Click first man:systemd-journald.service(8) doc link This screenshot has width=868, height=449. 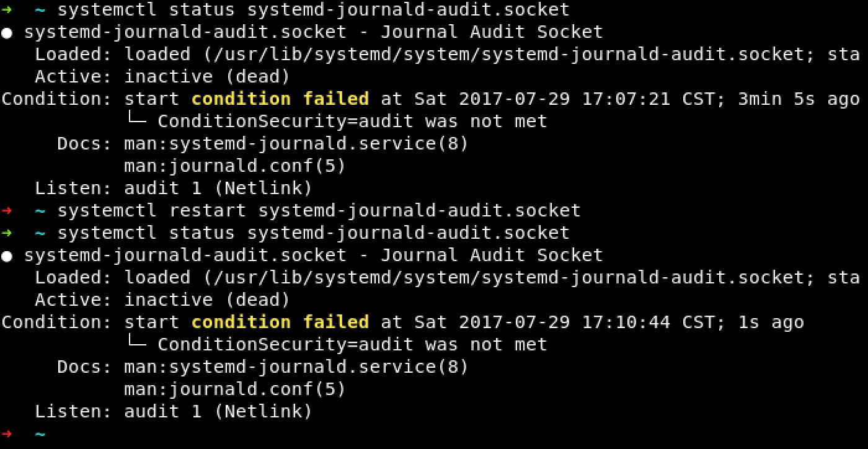(296, 144)
